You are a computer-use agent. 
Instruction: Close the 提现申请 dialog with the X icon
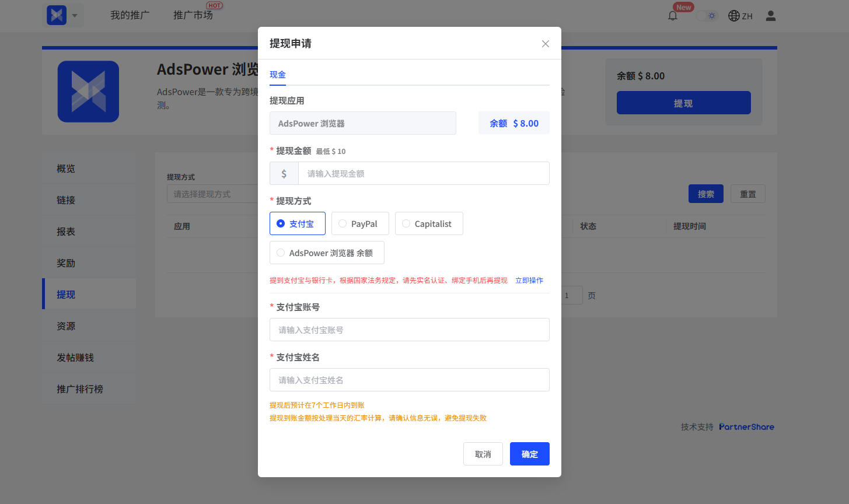tap(546, 44)
